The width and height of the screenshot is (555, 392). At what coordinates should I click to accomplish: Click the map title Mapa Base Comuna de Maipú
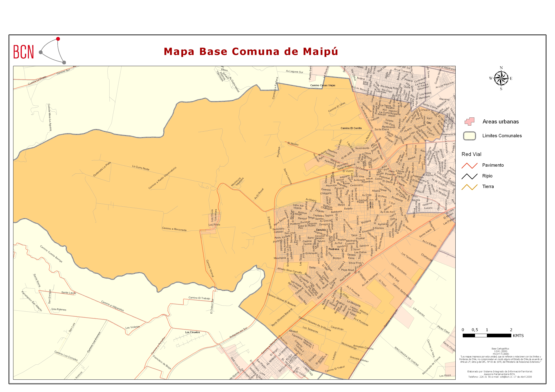tap(251, 51)
